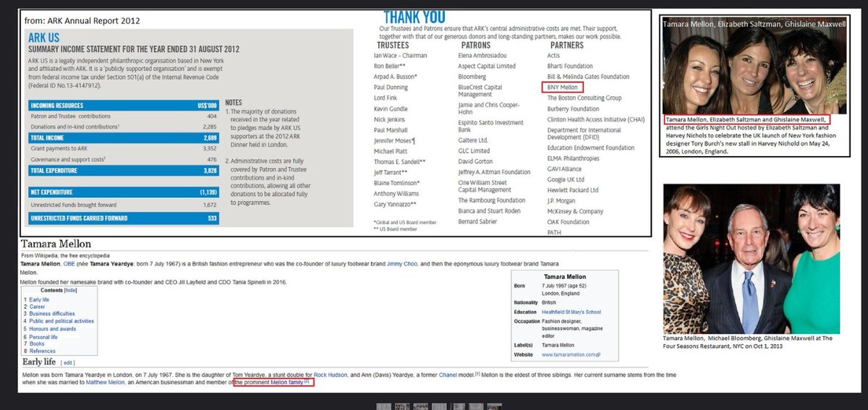Select trustee Gary Yannazzo
This screenshot has height=410, width=868.
(395, 205)
